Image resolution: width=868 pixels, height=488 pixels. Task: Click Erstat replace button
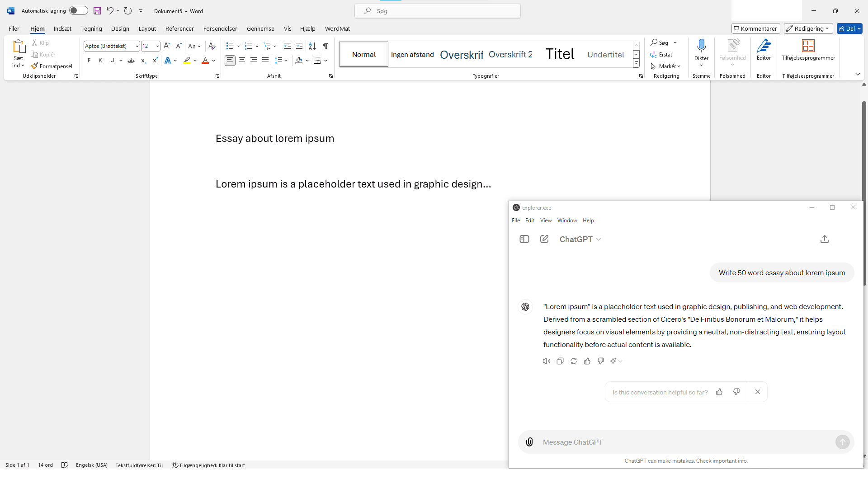pos(661,55)
